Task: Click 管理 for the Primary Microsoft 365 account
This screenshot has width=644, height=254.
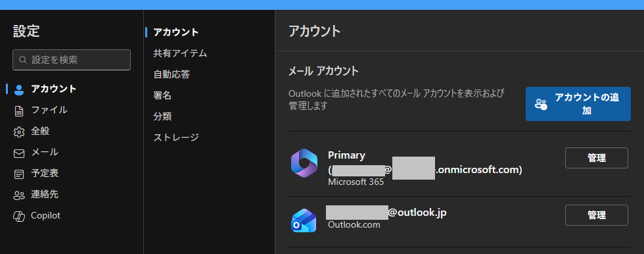Action: tap(597, 158)
